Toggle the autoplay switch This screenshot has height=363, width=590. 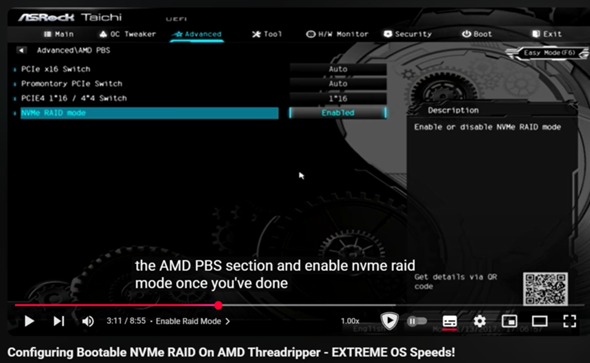click(x=417, y=321)
